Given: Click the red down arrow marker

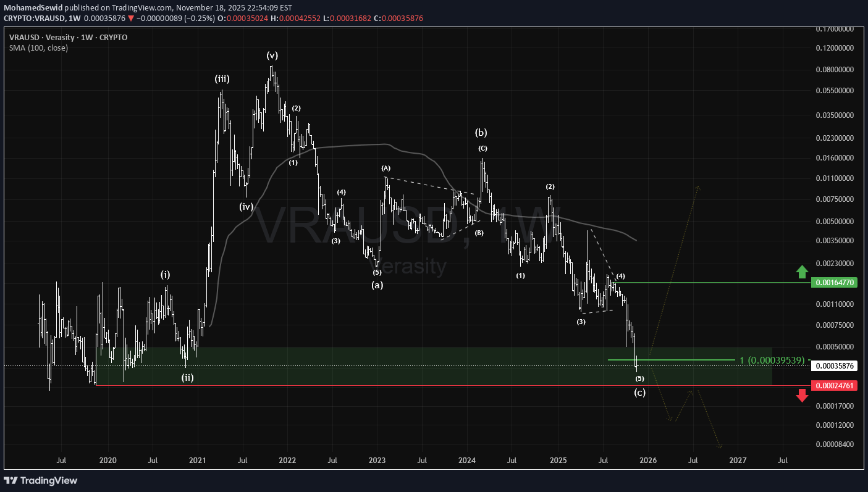Looking at the screenshot, I should pos(802,396).
